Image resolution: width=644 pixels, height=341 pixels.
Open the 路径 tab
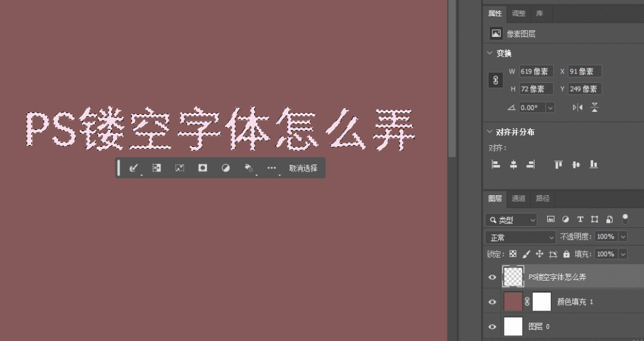[543, 198]
